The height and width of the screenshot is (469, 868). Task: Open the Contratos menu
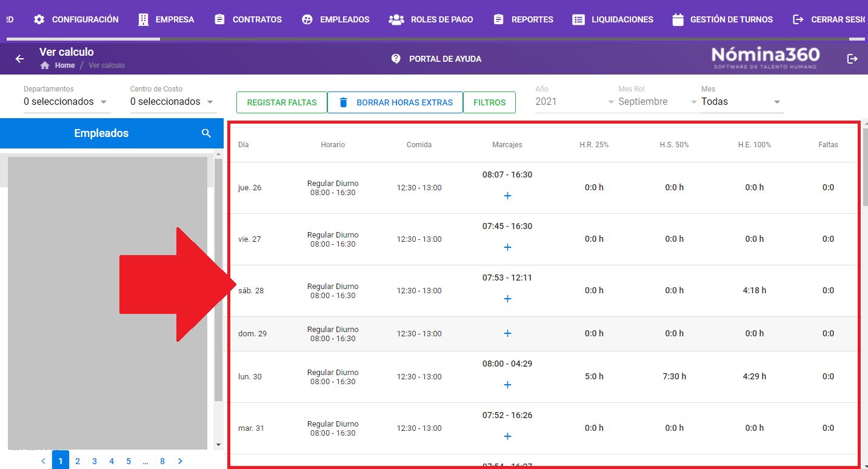(x=249, y=19)
